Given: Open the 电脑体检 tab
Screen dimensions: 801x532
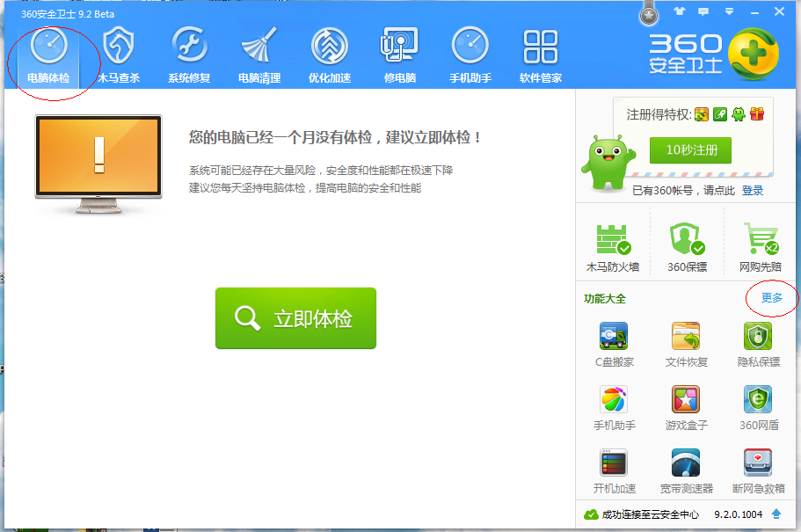Looking at the screenshot, I should 48,55.
